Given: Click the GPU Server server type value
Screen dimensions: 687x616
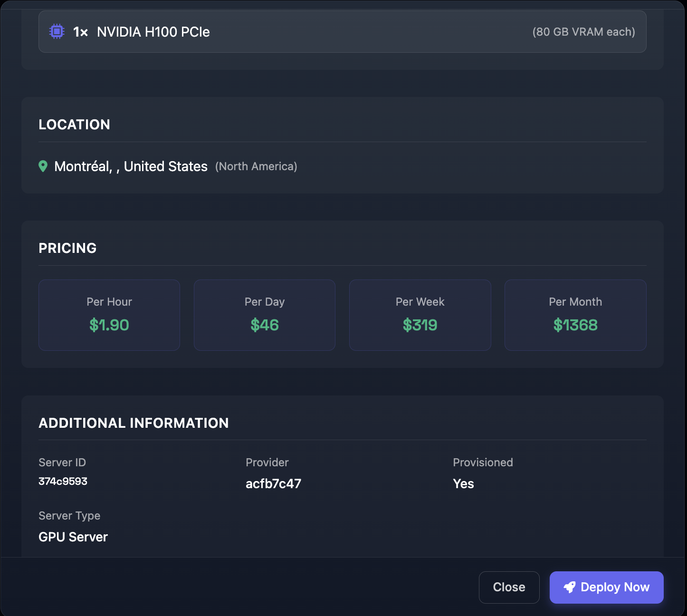Looking at the screenshot, I should (x=73, y=537).
